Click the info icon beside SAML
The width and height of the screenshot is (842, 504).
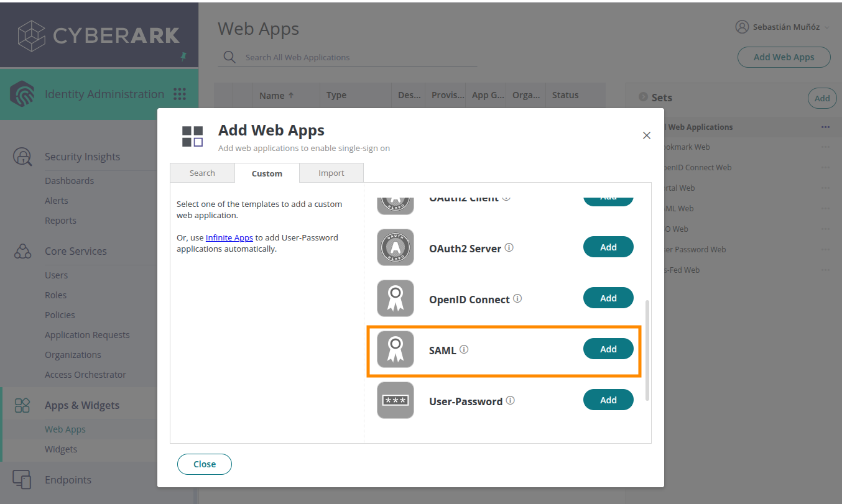tap(464, 350)
